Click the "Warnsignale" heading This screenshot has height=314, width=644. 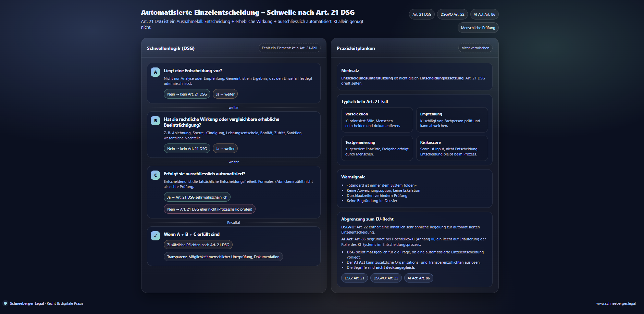pos(353,177)
